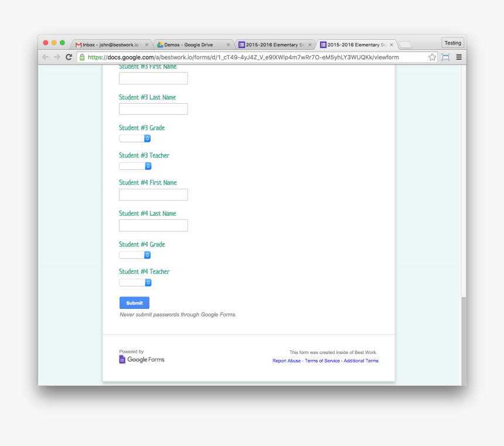504x446 pixels.
Task: Click the browser forward arrow
Action: pos(57,57)
